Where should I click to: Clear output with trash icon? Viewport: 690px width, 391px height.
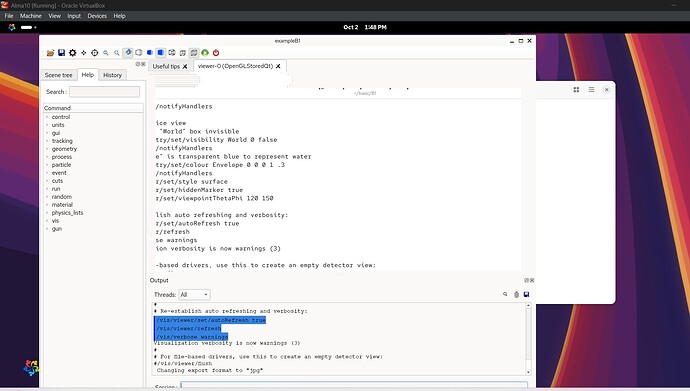click(516, 294)
